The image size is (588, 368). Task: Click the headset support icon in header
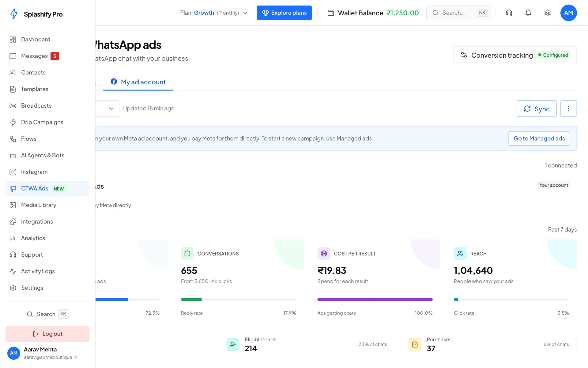pos(509,13)
